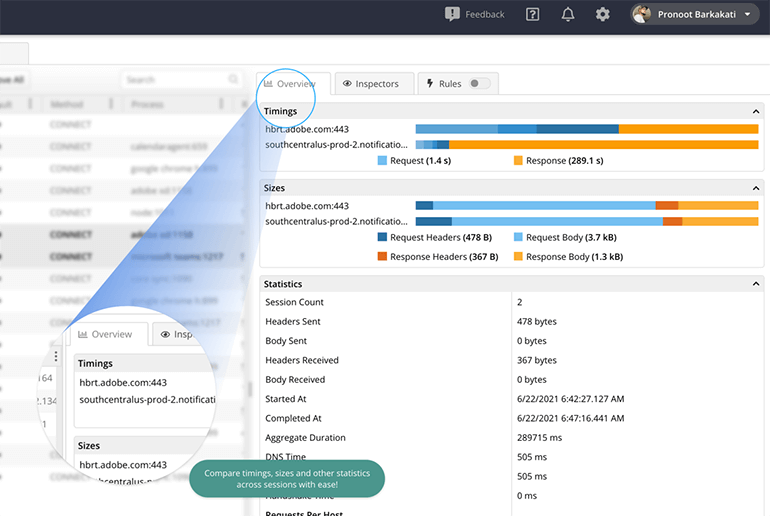Collapse the Timings section
The image size is (770, 516).
pos(756,111)
